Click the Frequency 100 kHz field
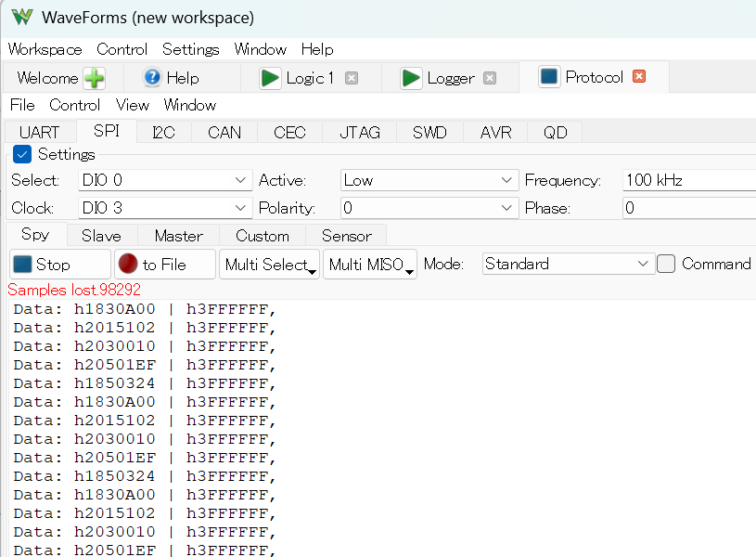 [x=689, y=180]
